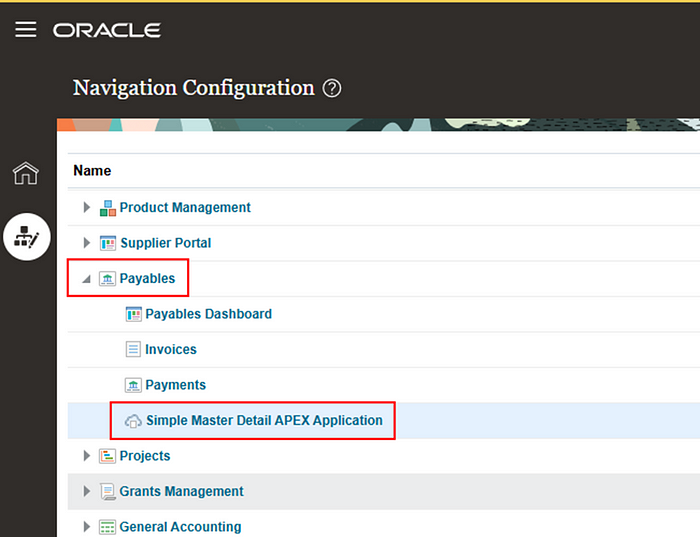Click the Payables Dashboard icon
Screen dimensions: 700x537
(x=133, y=314)
